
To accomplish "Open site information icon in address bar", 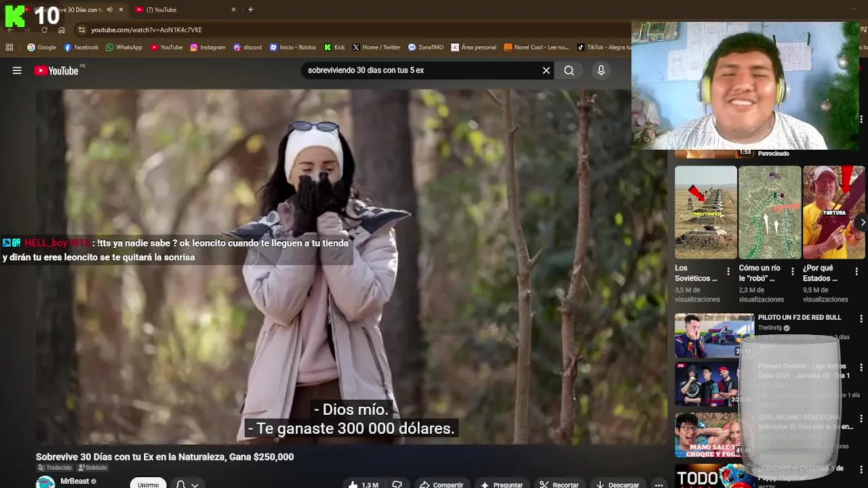I will tap(81, 30).
